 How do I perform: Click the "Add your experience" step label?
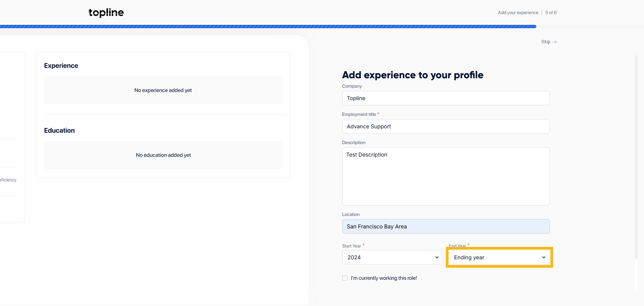(x=518, y=12)
